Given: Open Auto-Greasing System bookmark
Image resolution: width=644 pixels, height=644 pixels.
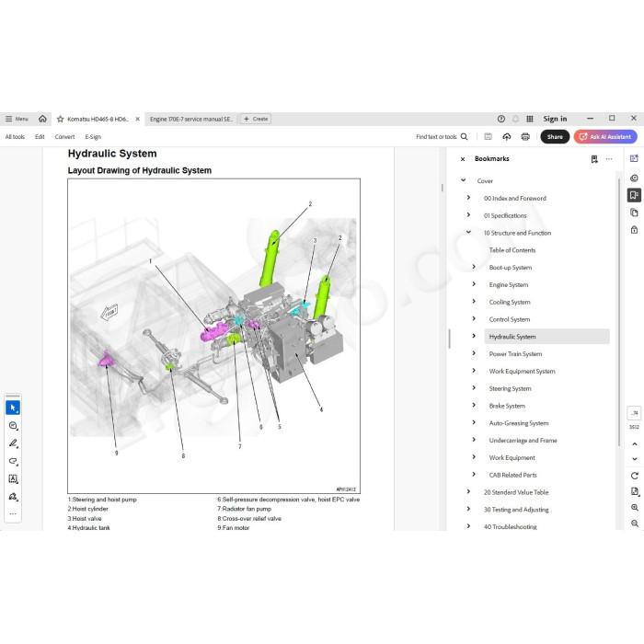Looking at the screenshot, I should pyautogui.click(x=519, y=422).
